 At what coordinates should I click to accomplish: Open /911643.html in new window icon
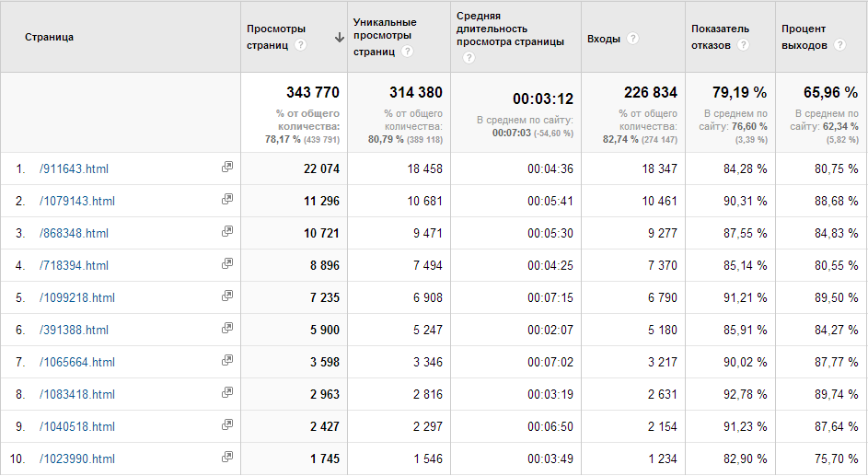click(227, 168)
